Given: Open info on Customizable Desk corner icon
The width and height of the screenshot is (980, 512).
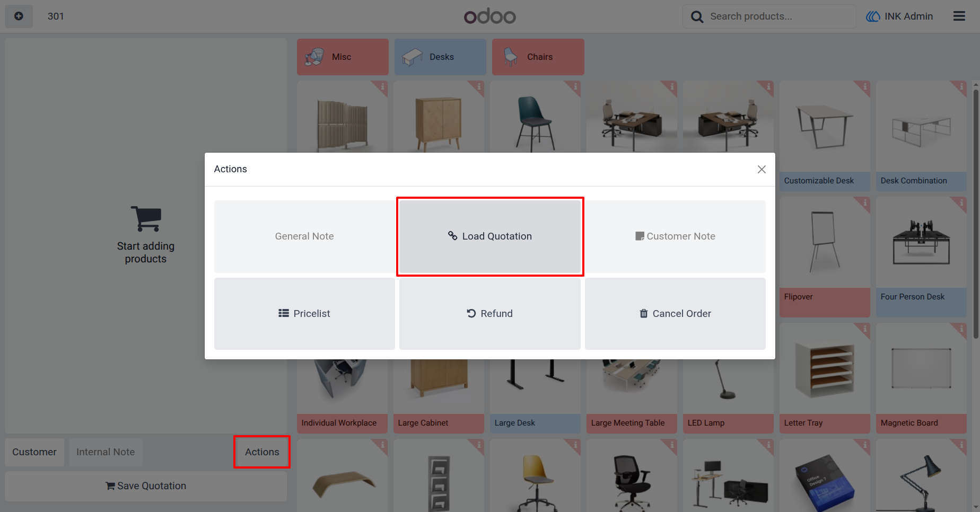Looking at the screenshot, I should pos(864,86).
